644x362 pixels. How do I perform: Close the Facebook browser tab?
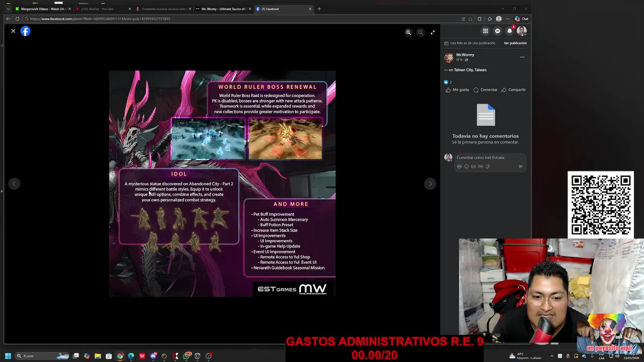[x=310, y=9]
